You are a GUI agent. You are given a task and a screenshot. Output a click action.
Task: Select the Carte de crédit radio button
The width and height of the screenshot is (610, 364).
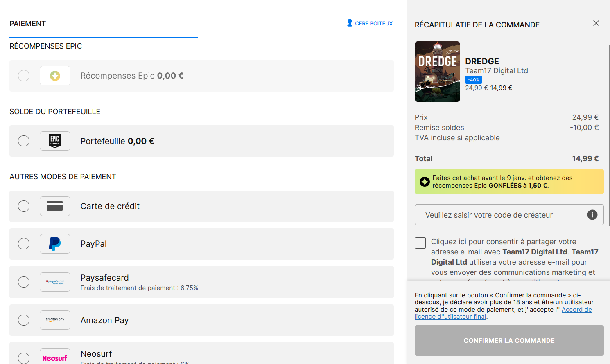(x=24, y=206)
